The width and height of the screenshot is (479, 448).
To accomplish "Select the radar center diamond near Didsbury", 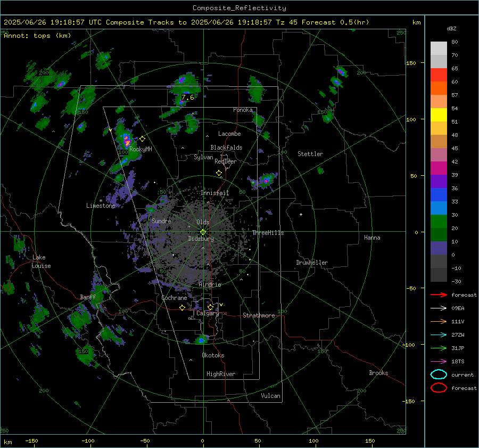I will pos(203,232).
